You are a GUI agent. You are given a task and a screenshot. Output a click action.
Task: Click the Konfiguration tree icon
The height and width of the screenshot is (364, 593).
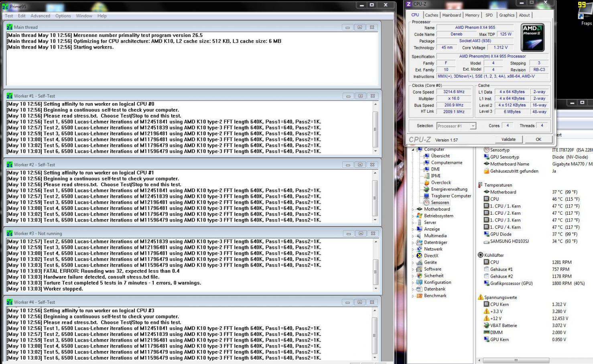tap(419, 283)
